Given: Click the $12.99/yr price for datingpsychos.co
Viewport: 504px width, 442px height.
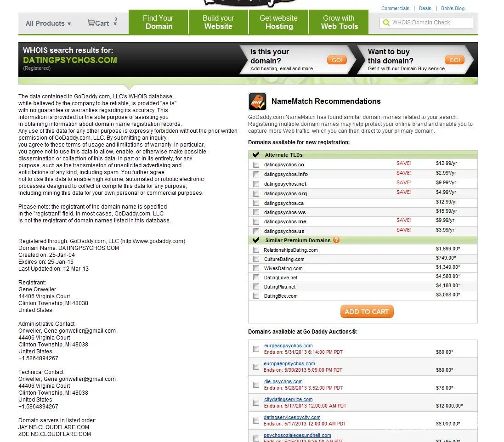Looking at the screenshot, I should [447, 163].
